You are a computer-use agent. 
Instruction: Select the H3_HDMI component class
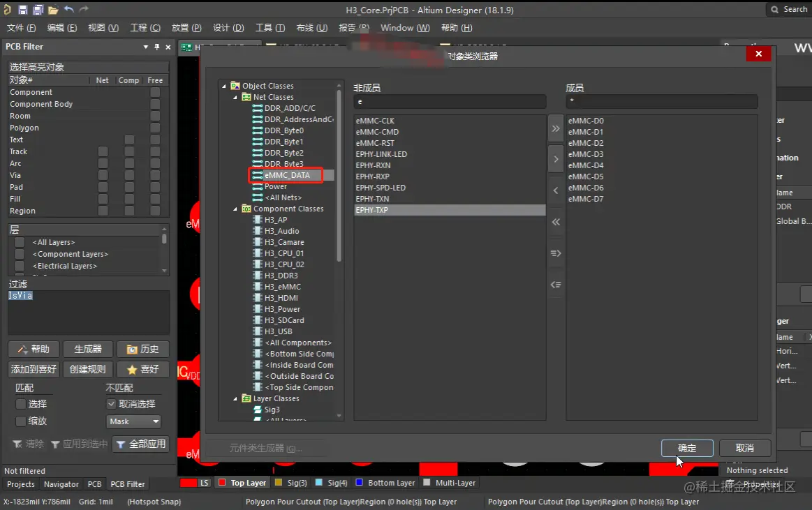[281, 298]
